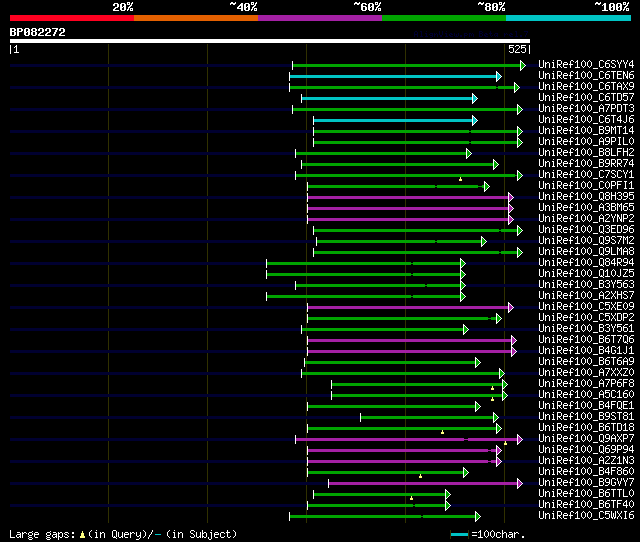Screen dimensions: 640x542
Task: Click the UniRef100_B3Y563 label
Action: point(586,285)
